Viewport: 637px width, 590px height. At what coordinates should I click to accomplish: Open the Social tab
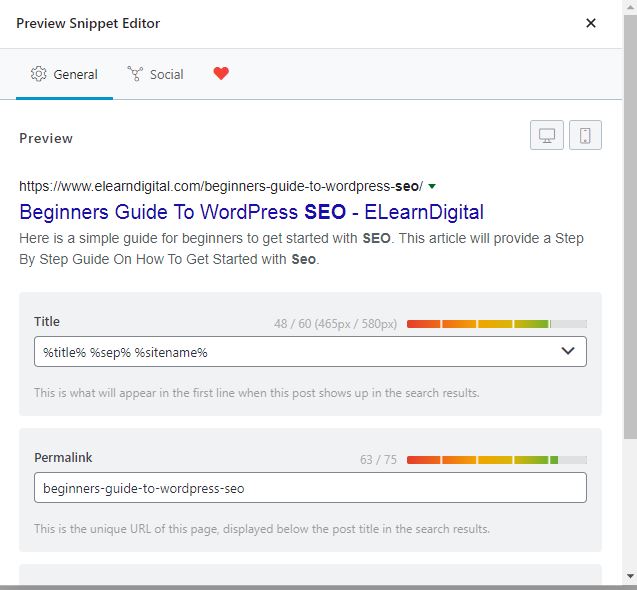tap(155, 74)
